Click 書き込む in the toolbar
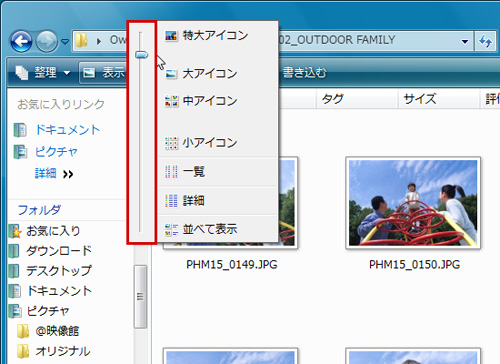Viewport: 500px width, 364px height. point(304,73)
